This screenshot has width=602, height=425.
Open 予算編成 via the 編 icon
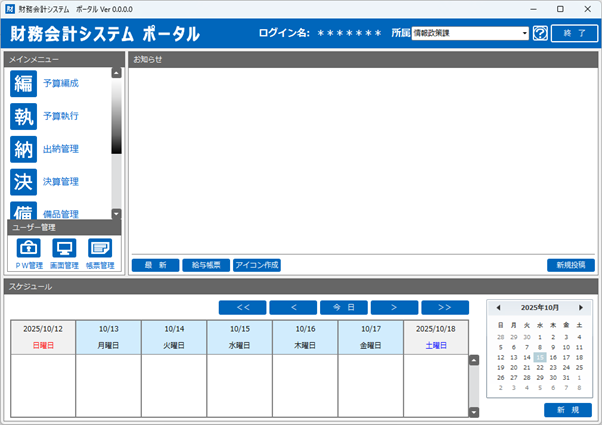tap(24, 83)
